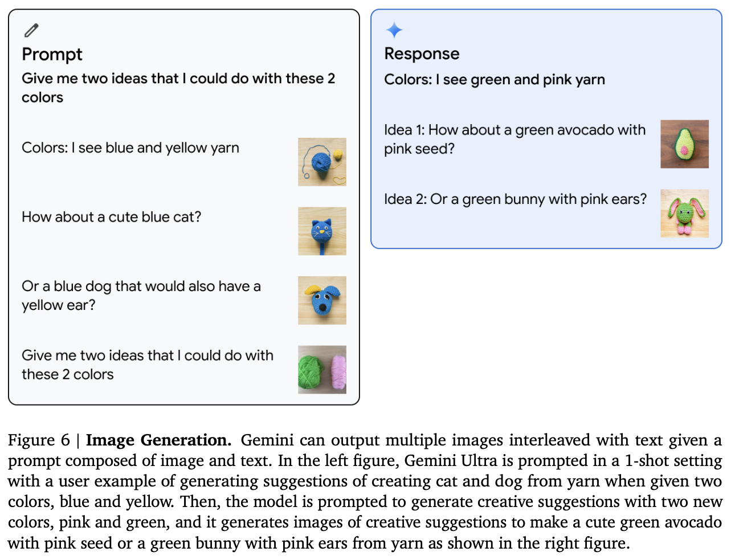Click "Colors: I see green and pink yarn"

click(494, 80)
